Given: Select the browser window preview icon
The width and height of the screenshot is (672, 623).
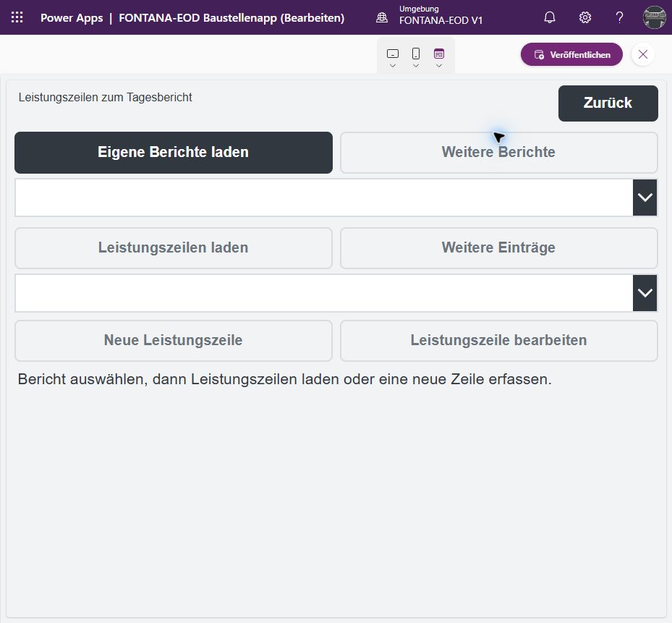Looking at the screenshot, I should coord(439,54).
